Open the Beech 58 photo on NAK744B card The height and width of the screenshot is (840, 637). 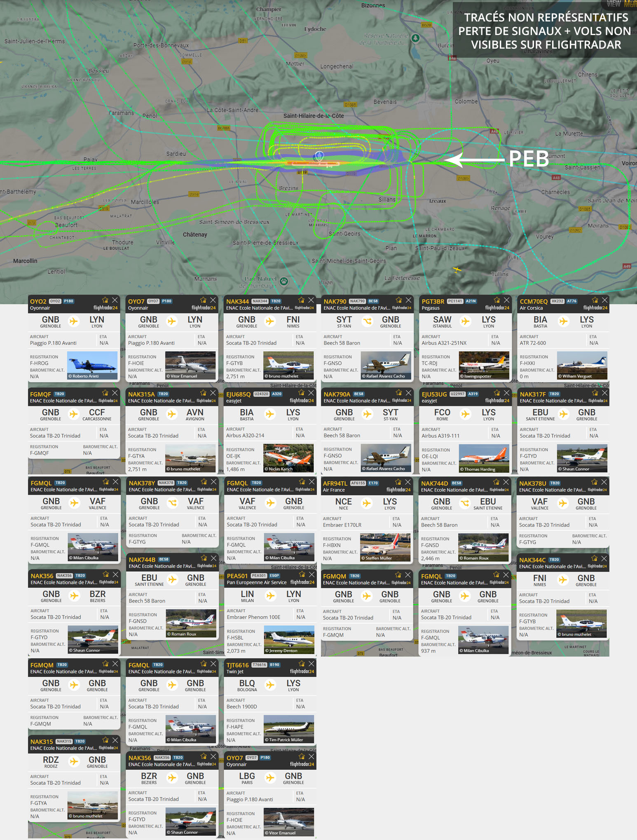click(x=191, y=623)
